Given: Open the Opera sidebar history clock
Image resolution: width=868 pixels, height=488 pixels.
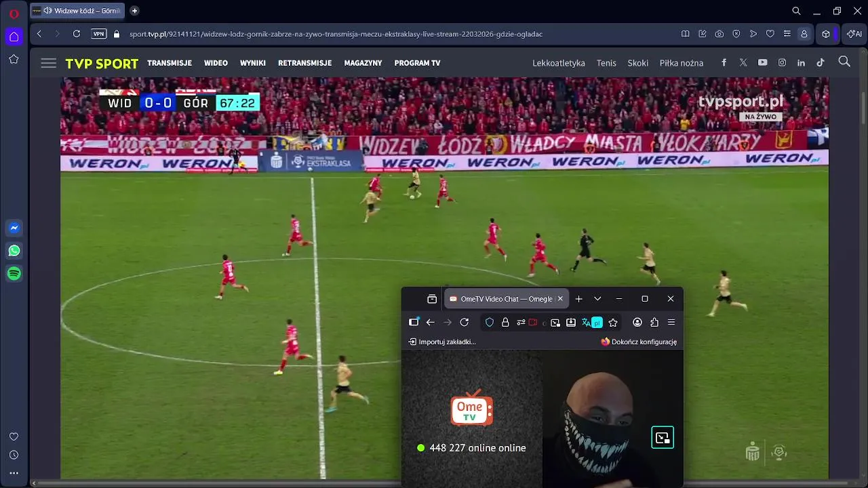Looking at the screenshot, I should tap(14, 455).
